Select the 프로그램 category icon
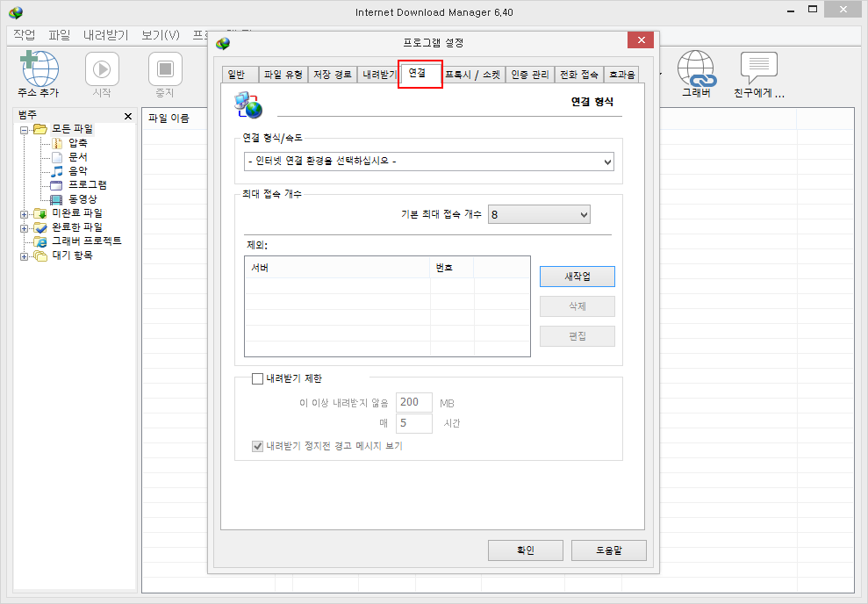Screen dimensions: 868x604 tap(56, 185)
